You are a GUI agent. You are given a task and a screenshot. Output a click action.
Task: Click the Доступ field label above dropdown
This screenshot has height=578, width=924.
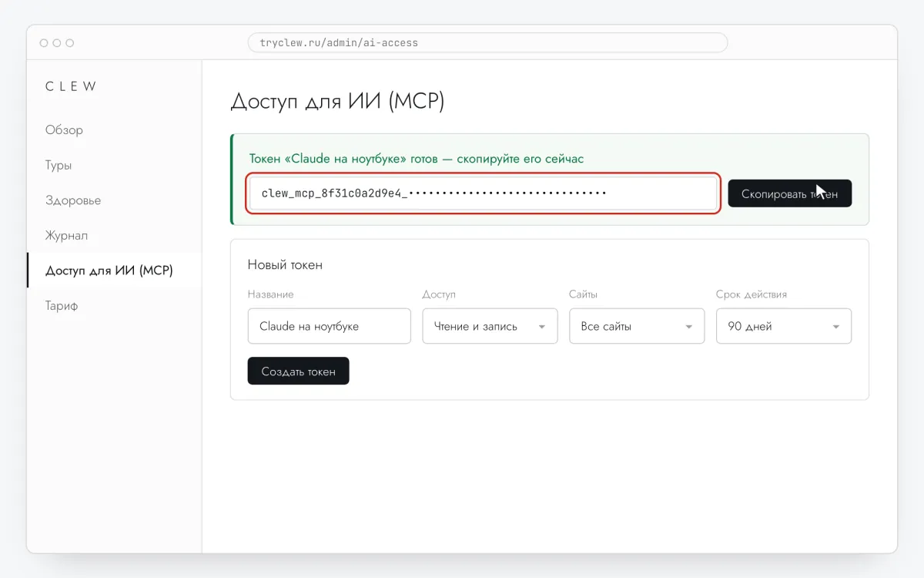(x=439, y=294)
